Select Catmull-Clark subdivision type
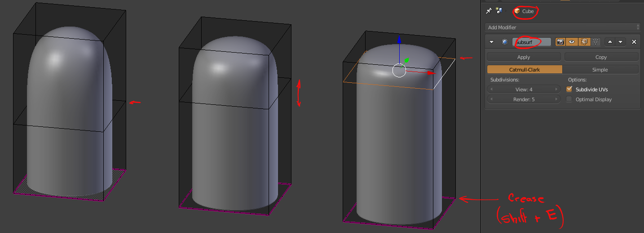Image resolution: width=644 pixels, height=233 pixels. (x=525, y=70)
